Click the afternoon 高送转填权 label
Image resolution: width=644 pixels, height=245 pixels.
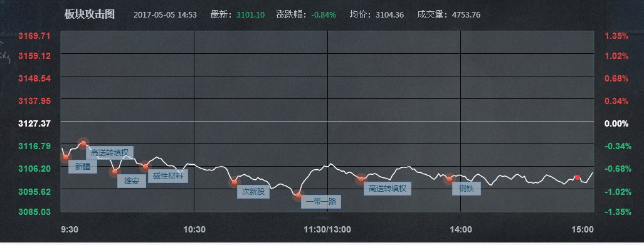pos(388,189)
